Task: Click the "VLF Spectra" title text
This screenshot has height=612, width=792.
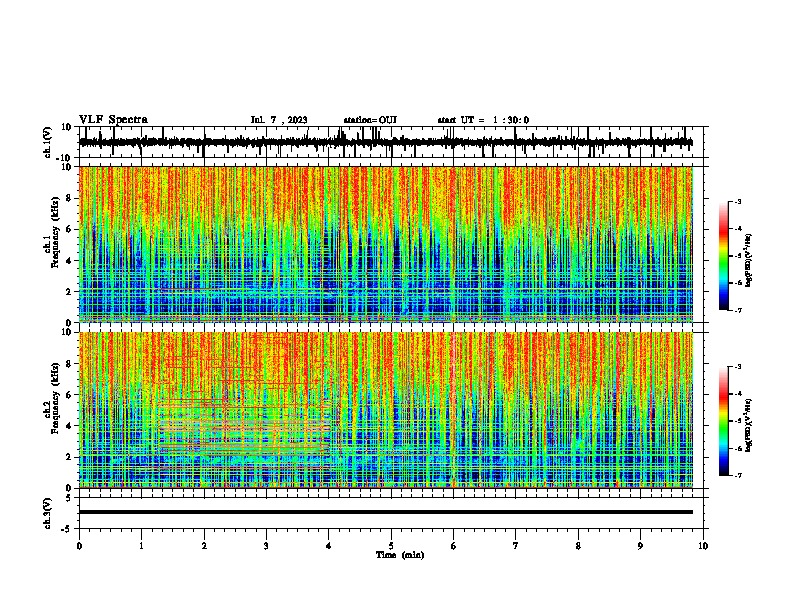Action: tap(113, 120)
